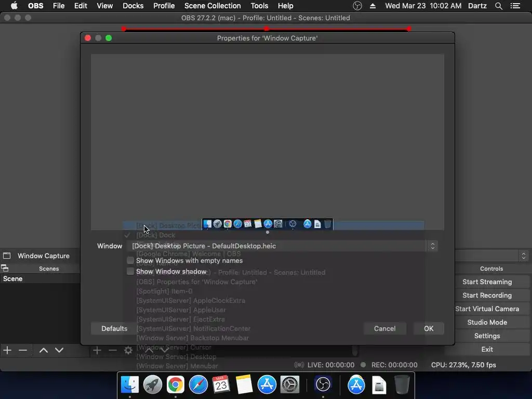Open System Preferences gear in Dock

pos(289,385)
